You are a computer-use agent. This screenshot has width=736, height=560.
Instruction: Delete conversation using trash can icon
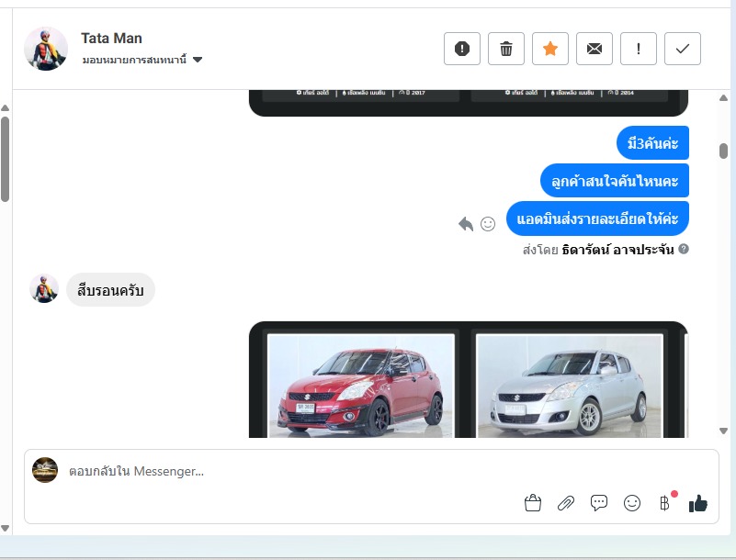tap(506, 49)
